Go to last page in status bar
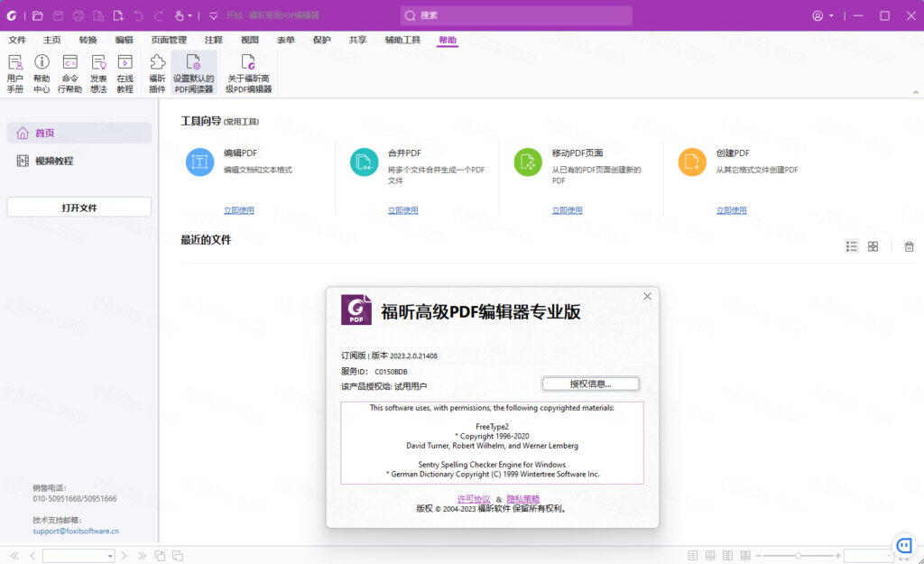Image resolution: width=924 pixels, height=564 pixels. click(x=142, y=555)
